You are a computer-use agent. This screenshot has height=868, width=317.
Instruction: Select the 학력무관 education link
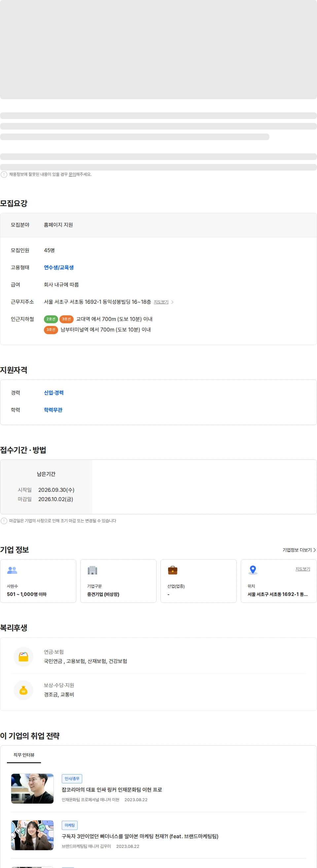click(x=53, y=410)
